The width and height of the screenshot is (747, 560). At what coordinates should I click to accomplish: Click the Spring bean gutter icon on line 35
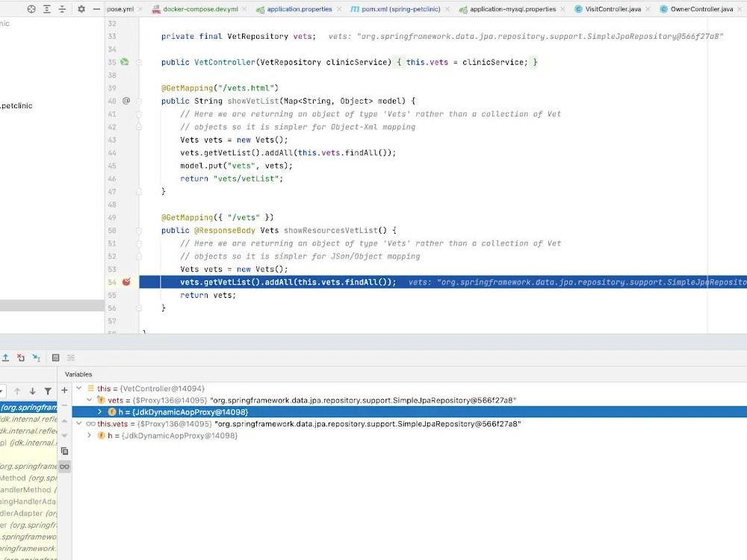click(x=125, y=62)
